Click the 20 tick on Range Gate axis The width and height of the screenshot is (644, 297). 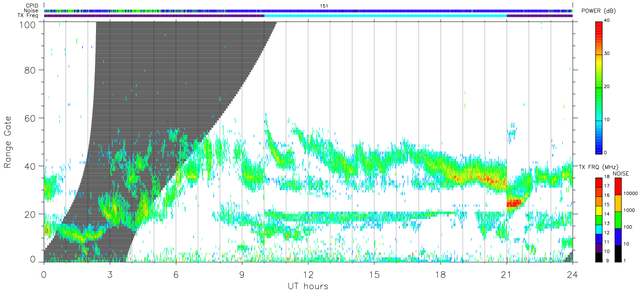(x=30, y=214)
